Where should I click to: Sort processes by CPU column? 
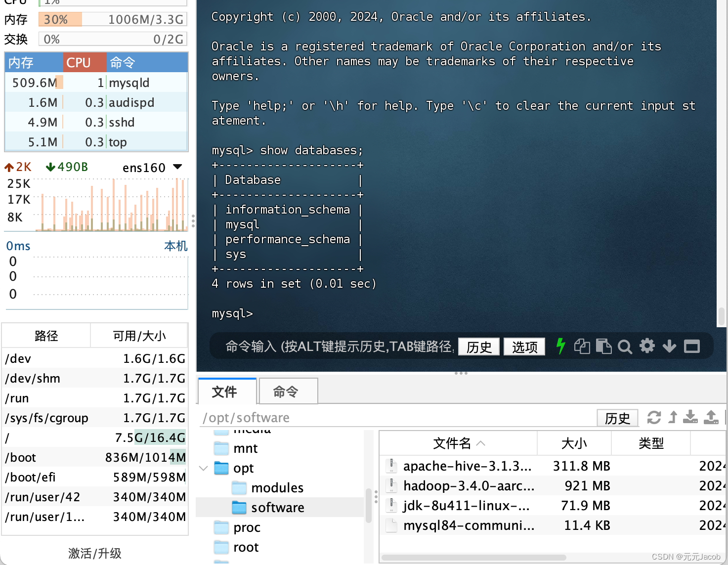85,62
